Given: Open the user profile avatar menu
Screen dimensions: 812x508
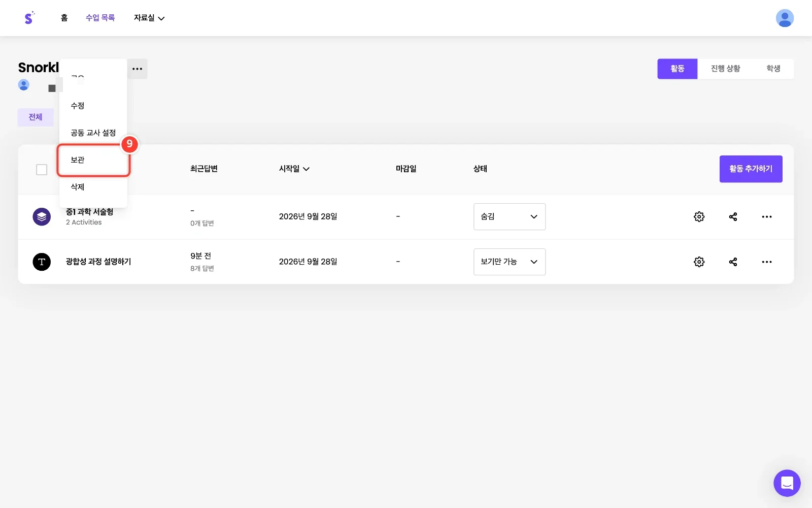Looking at the screenshot, I should 785,18.
